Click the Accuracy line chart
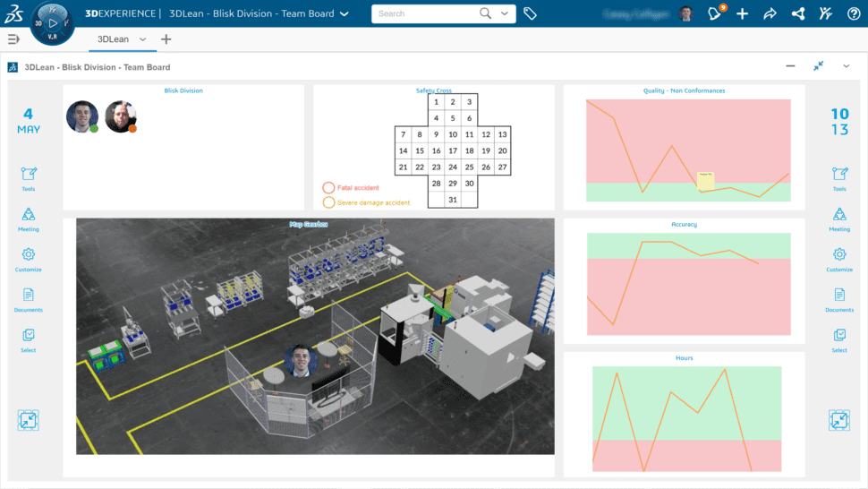 point(689,284)
